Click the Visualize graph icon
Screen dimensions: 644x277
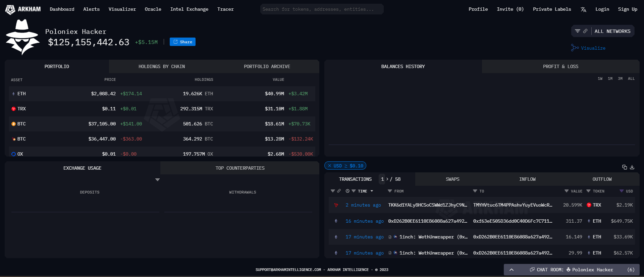[x=575, y=48]
